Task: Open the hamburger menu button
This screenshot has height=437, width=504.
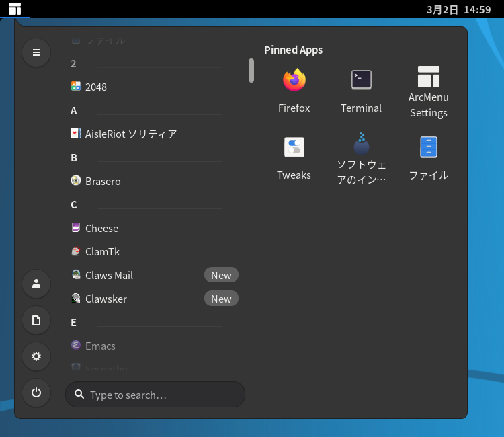Action: pyautogui.click(x=36, y=52)
